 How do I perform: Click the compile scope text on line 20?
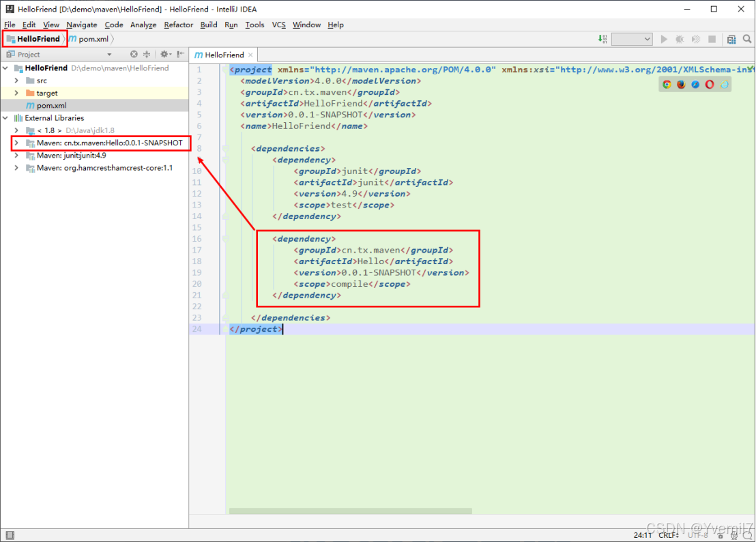coord(349,284)
